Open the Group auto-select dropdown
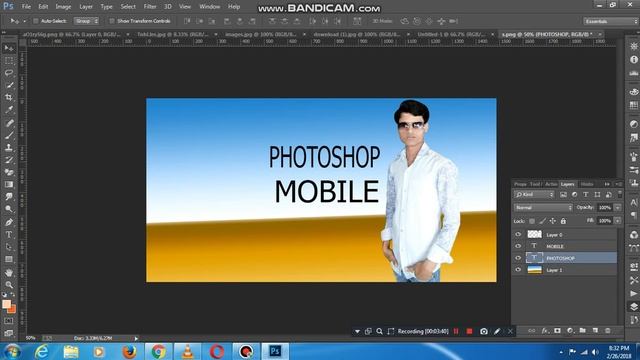Viewport: 640px width, 360px height. pos(87,21)
